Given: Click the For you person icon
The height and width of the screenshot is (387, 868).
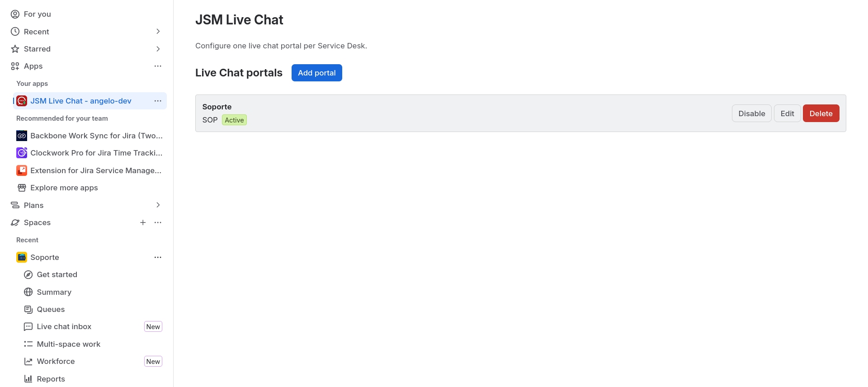Looking at the screenshot, I should pyautogui.click(x=15, y=14).
